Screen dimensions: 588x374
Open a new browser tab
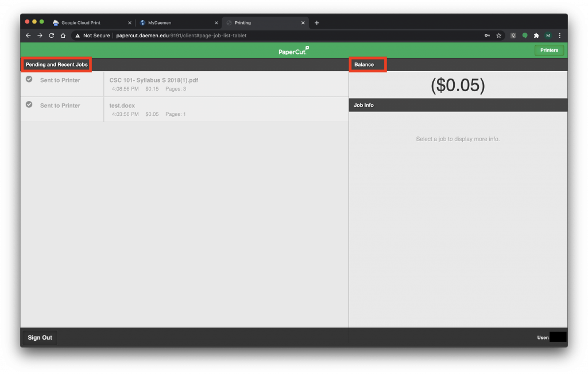click(x=317, y=23)
